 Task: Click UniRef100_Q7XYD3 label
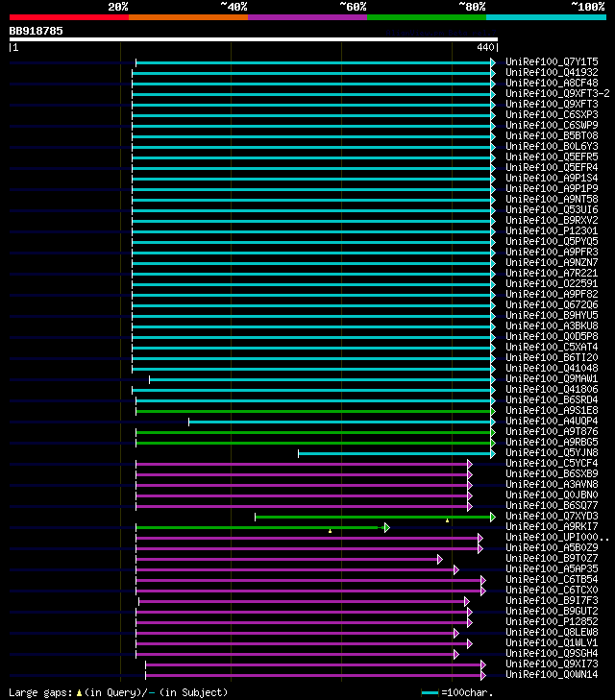[552, 516]
